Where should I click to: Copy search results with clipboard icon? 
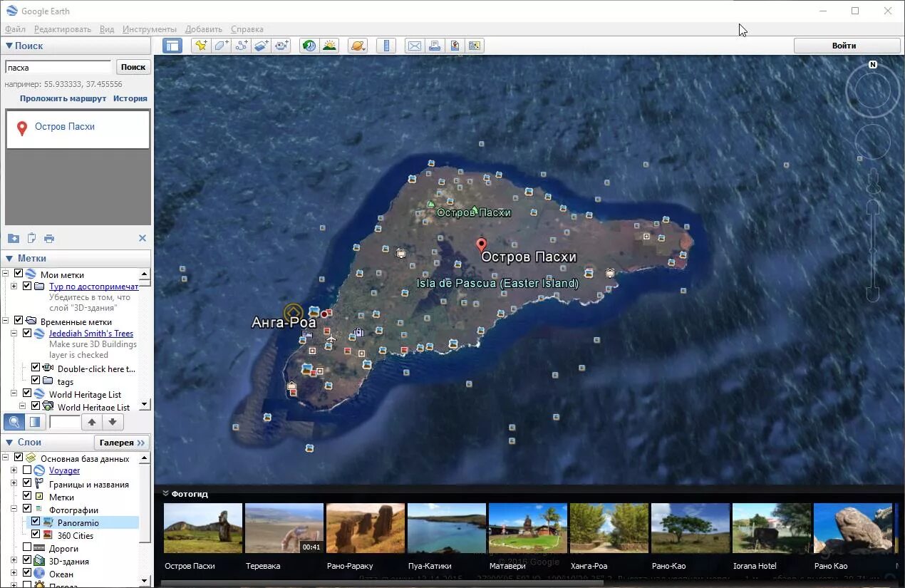tap(31, 238)
